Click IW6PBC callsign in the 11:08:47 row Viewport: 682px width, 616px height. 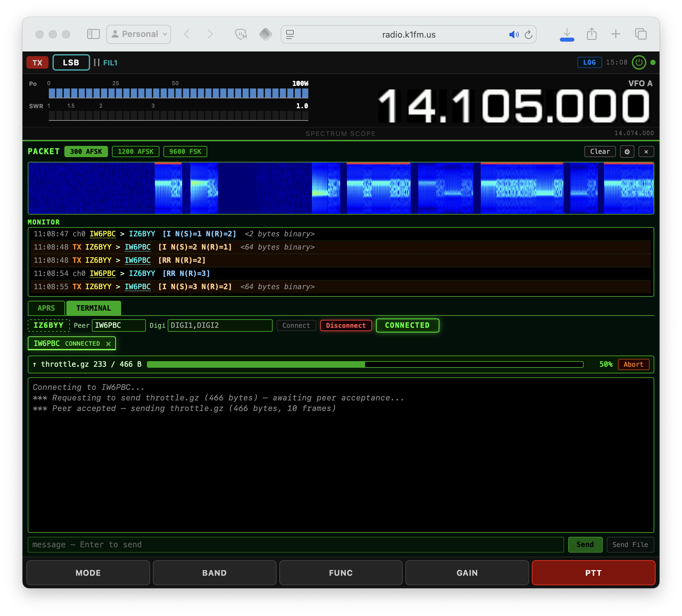[x=103, y=234]
